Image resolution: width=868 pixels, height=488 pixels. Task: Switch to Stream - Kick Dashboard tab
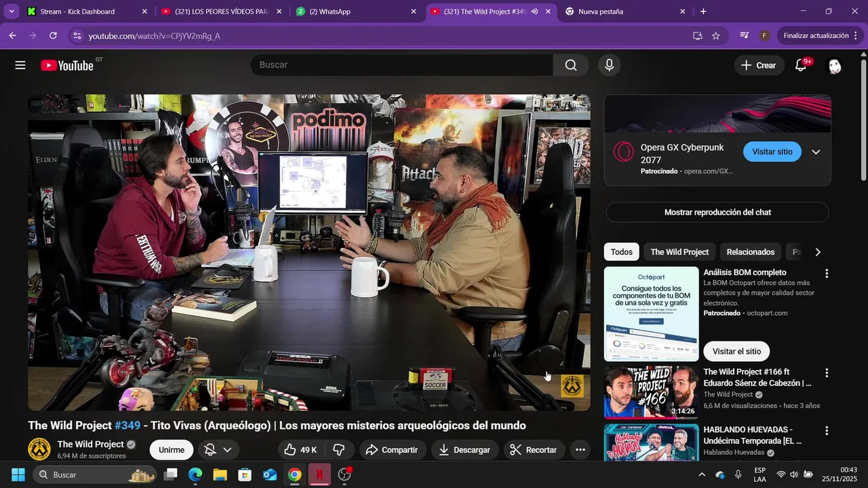click(x=86, y=12)
